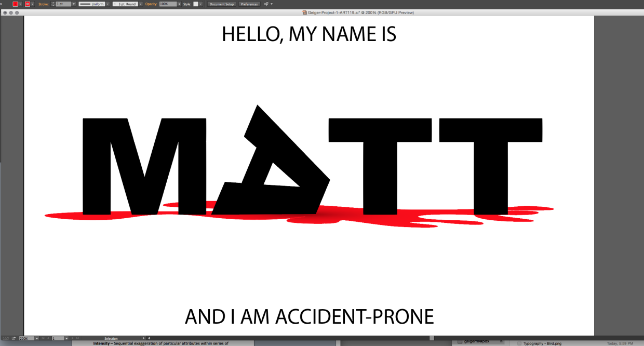Go to first artboard button
This screenshot has width=644, height=346.
tap(43, 338)
